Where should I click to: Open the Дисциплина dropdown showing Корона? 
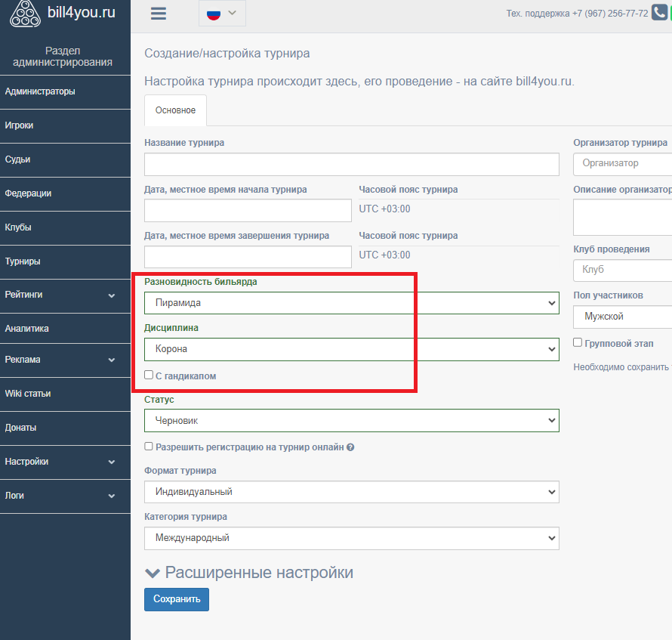pos(351,349)
